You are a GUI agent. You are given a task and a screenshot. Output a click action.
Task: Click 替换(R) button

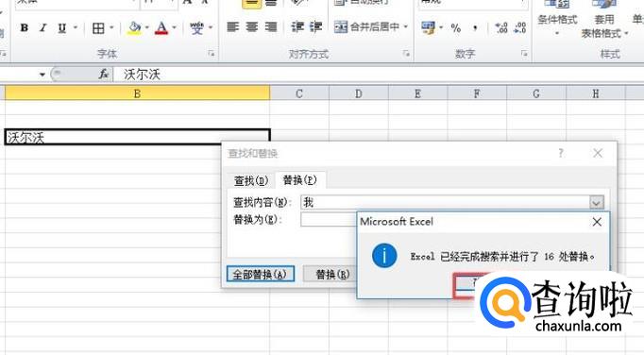330,274
